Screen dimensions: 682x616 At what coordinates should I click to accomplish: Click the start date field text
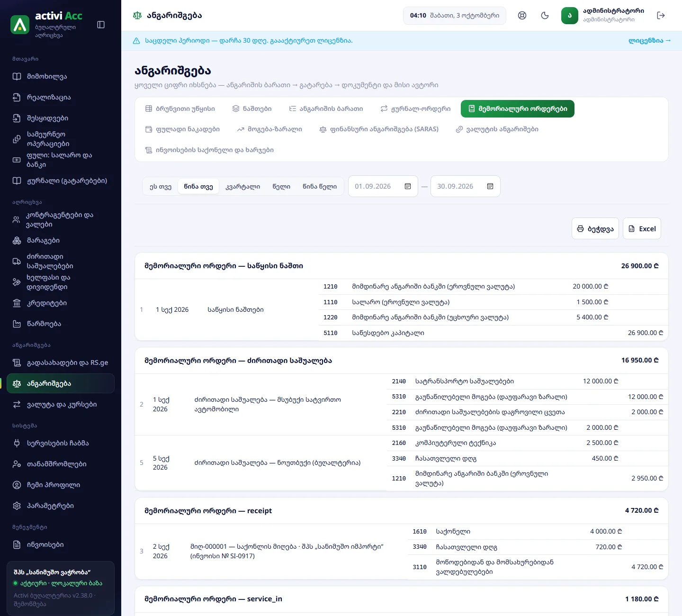point(373,186)
